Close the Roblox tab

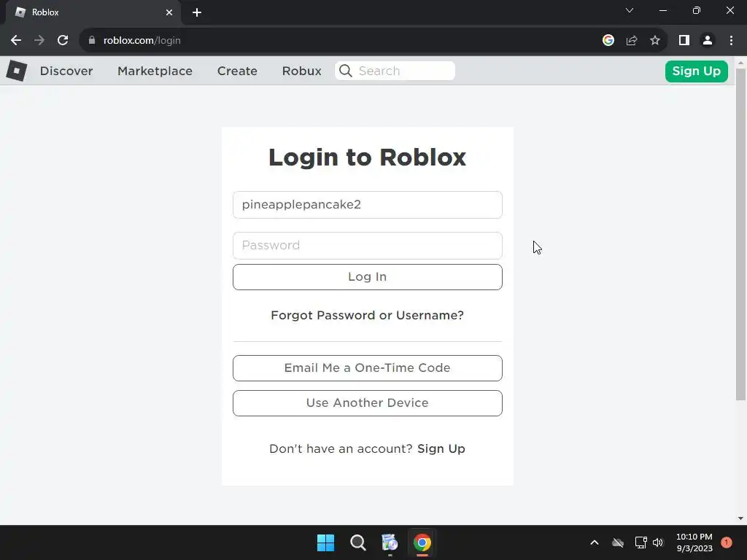click(x=169, y=12)
